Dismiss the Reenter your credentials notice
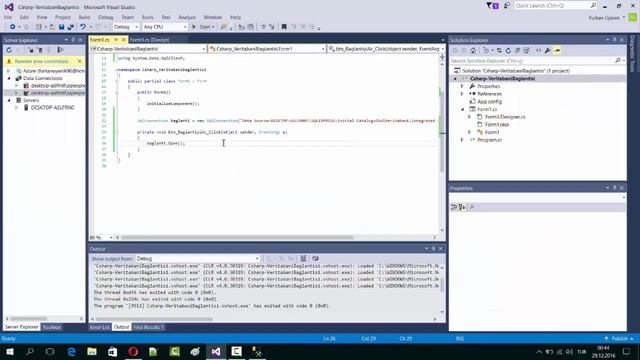Viewport: 640px width, 360px height. point(80,61)
